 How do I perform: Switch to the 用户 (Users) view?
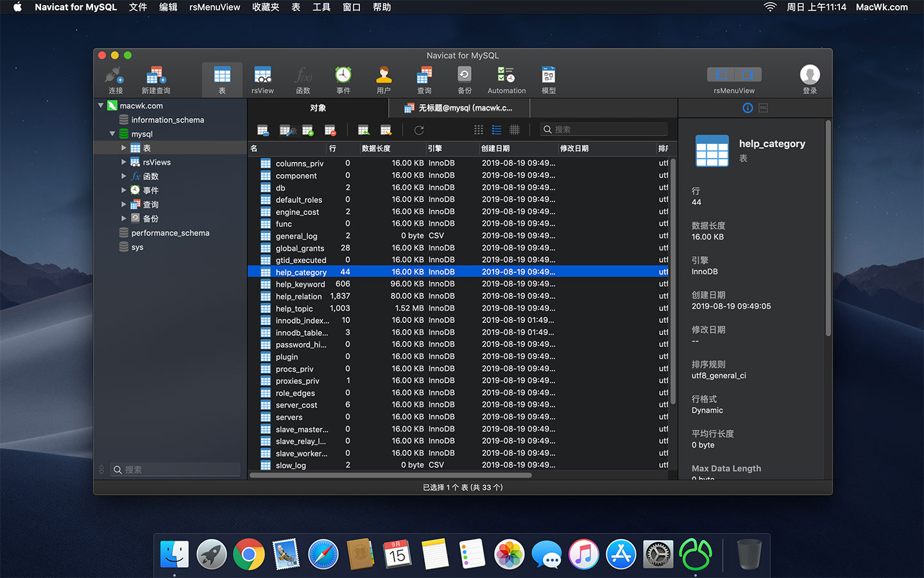point(383,78)
